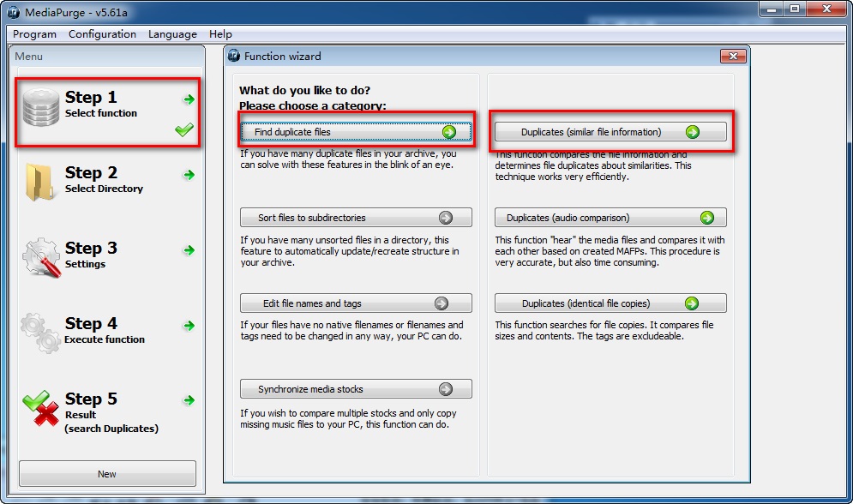The height and width of the screenshot is (504, 853).
Task: Go to Step 4 Execute function
Action: pyautogui.click(x=105, y=330)
